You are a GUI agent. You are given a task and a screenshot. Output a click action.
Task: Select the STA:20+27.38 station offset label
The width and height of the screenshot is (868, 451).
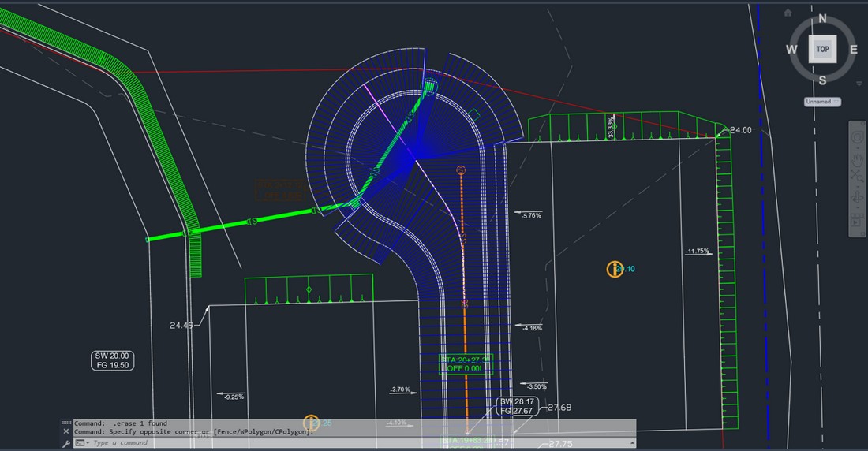click(466, 364)
